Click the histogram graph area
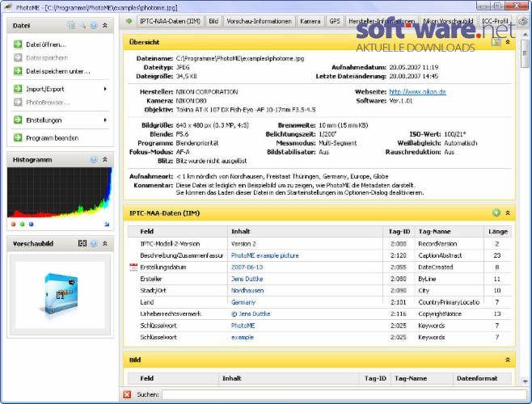Screen dimensions: 532x404 click(x=60, y=192)
